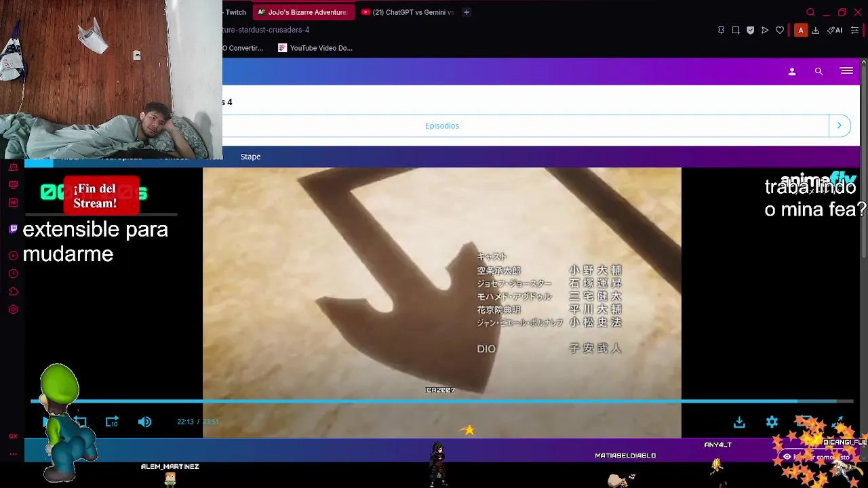The height and width of the screenshot is (488, 868).
Task: Click the address bar URL text
Action: coord(266,30)
